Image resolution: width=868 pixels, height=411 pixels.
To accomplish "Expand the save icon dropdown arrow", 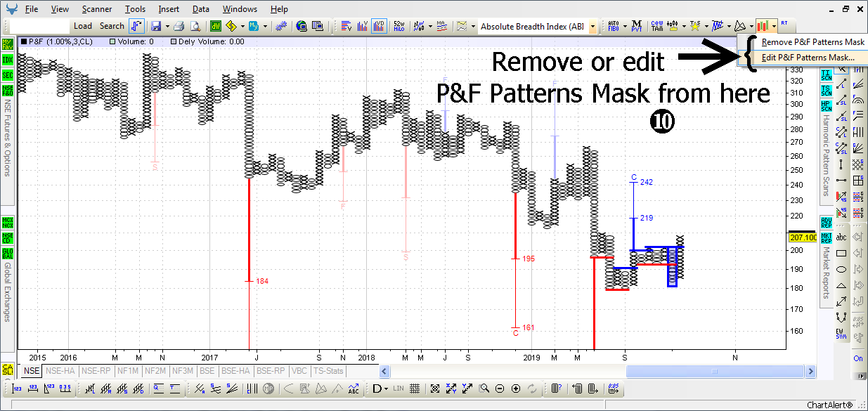I will click(x=167, y=27).
